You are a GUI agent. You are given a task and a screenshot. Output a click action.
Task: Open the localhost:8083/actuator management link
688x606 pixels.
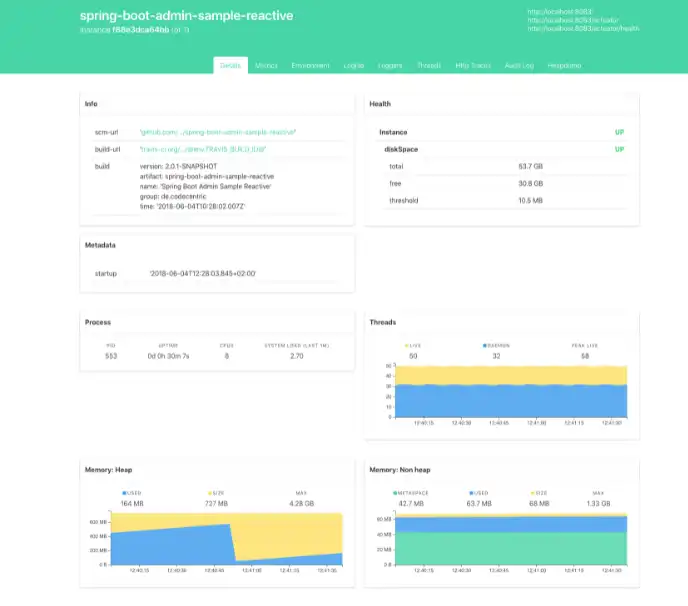(573, 20)
